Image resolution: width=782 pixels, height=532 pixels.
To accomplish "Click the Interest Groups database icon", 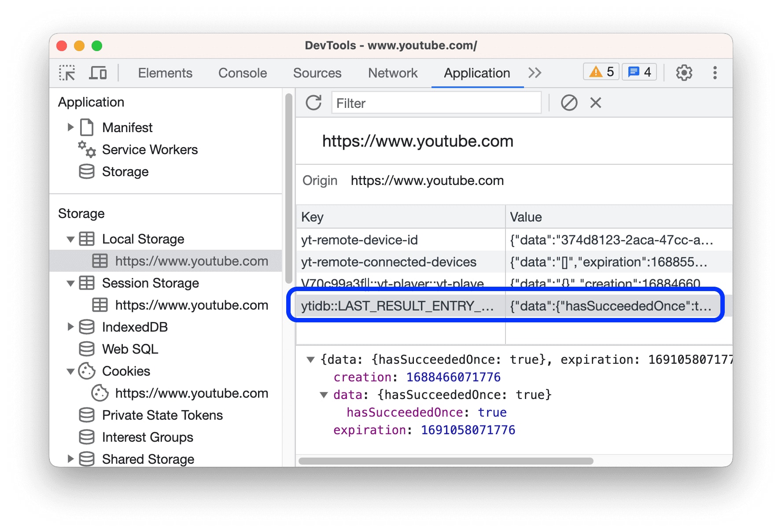I will (87, 437).
